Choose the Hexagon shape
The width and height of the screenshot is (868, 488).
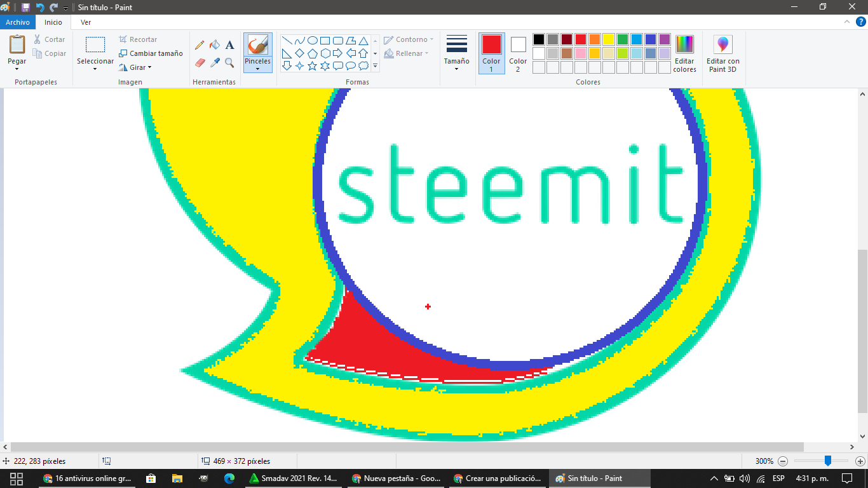(325, 53)
